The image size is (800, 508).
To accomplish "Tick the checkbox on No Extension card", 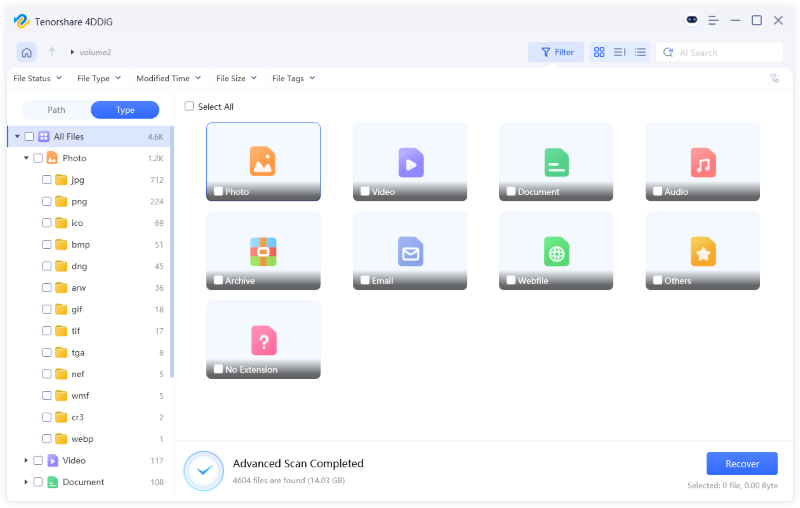I will coord(218,369).
